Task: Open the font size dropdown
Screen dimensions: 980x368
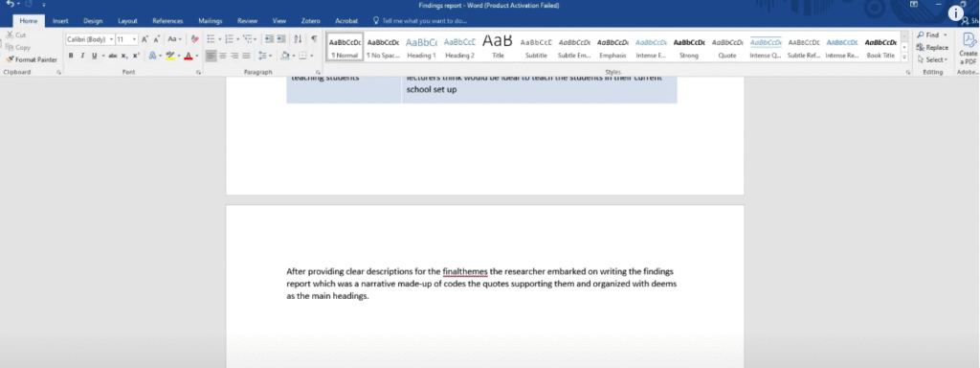Action: click(134, 38)
